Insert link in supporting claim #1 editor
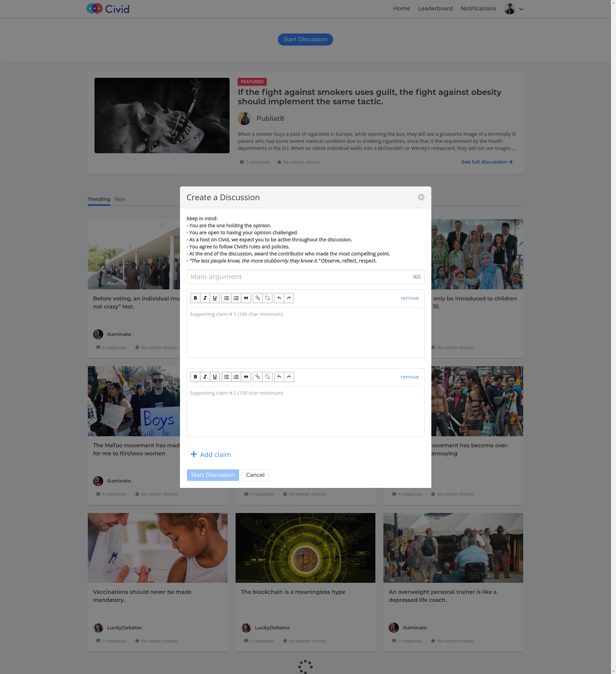Image resolution: width=616 pixels, height=674 pixels. pos(258,298)
